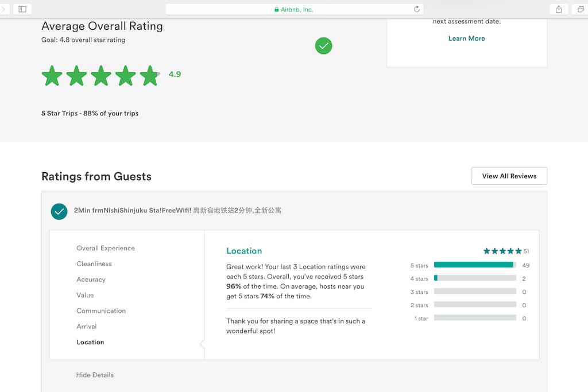Click the Ratings from Guests heading
This screenshot has width=588, height=392.
(x=96, y=176)
